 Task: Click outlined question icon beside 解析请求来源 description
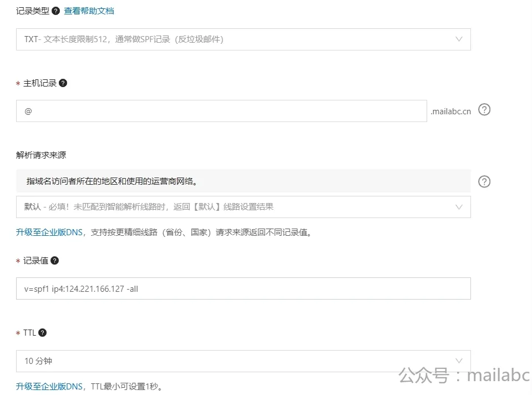[484, 181]
